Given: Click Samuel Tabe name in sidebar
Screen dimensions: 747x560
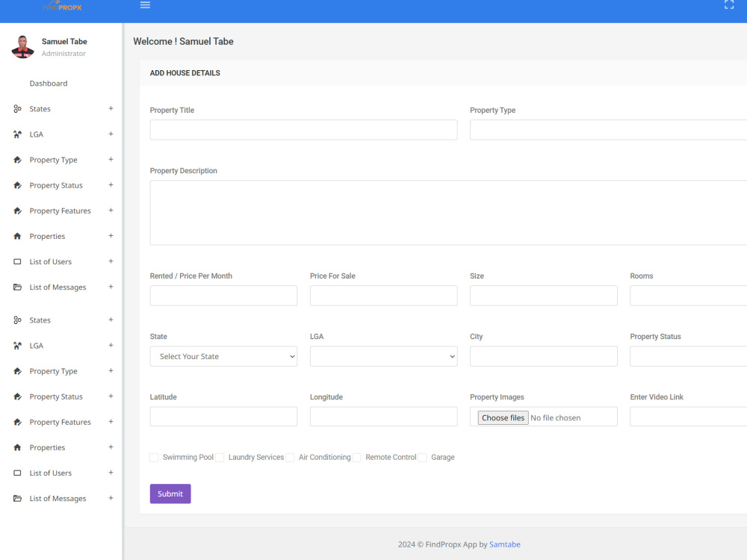Looking at the screenshot, I should pyautogui.click(x=64, y=41).
